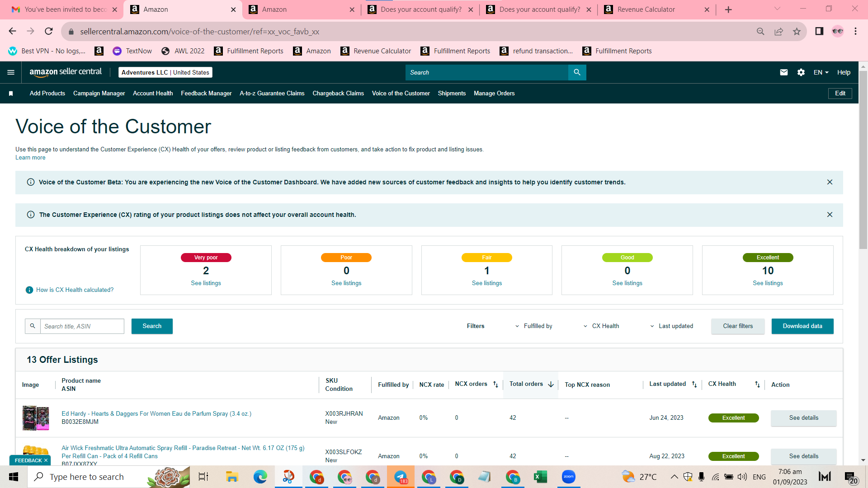Open Chrome three-dot menu
The height and width of the screenshot is (488, 868).
click(855, 31)
